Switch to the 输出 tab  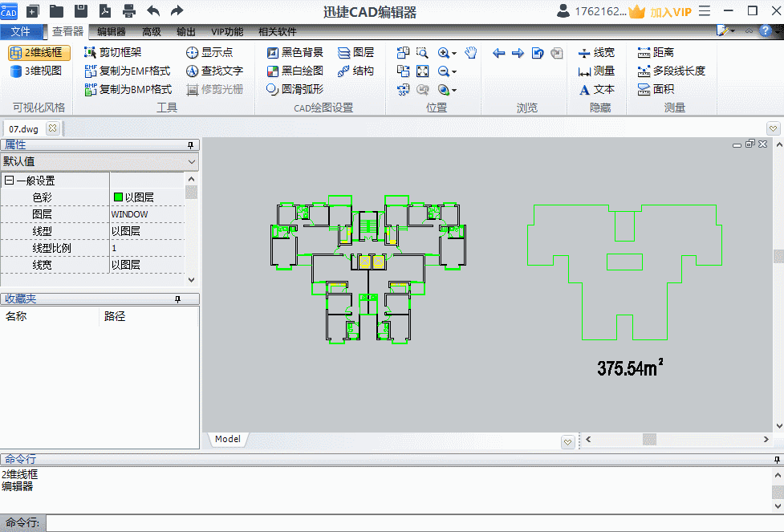186,31
